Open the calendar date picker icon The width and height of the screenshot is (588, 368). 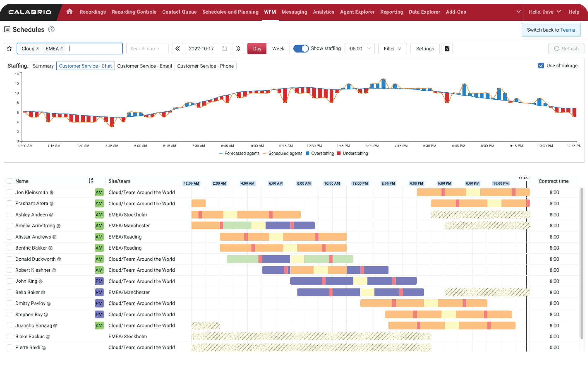224,49
